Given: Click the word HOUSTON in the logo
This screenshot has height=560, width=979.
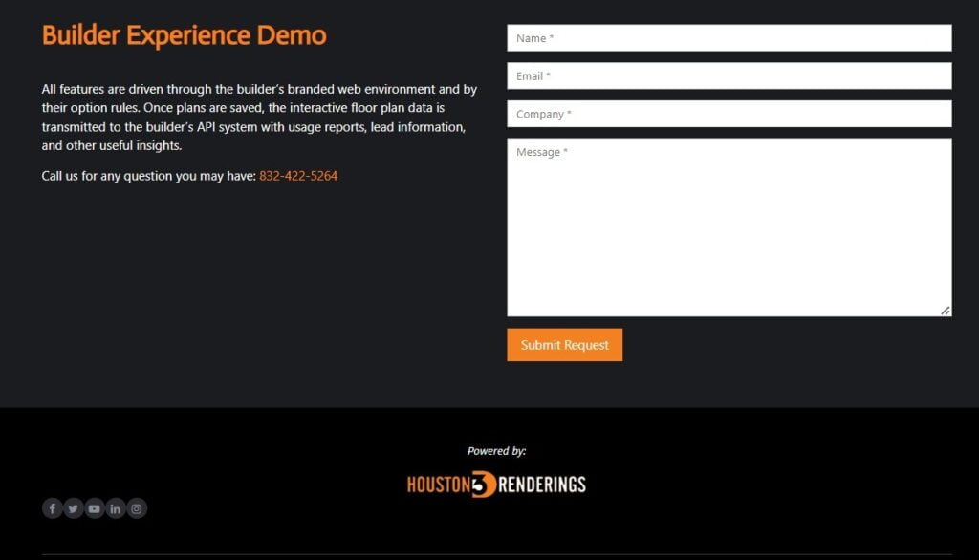Looking at the screenshot, I should [x=438, y=485].
